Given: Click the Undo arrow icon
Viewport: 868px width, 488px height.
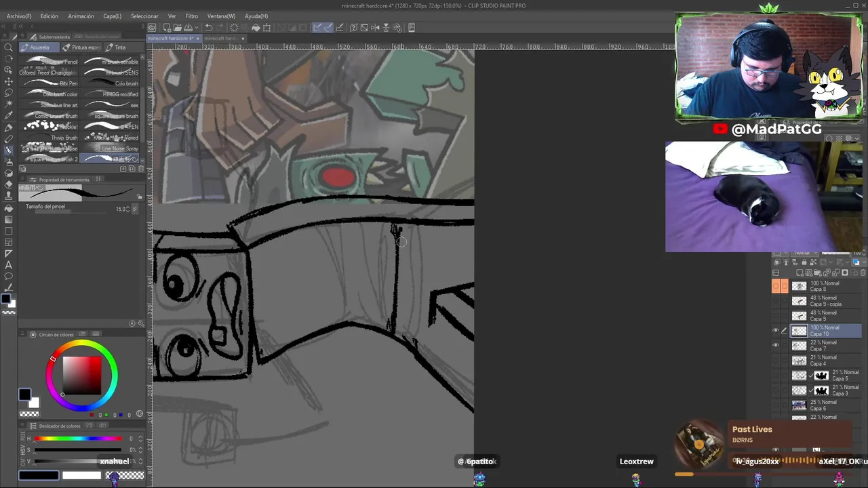Looking at the screenshot, I should click(209, 28).
